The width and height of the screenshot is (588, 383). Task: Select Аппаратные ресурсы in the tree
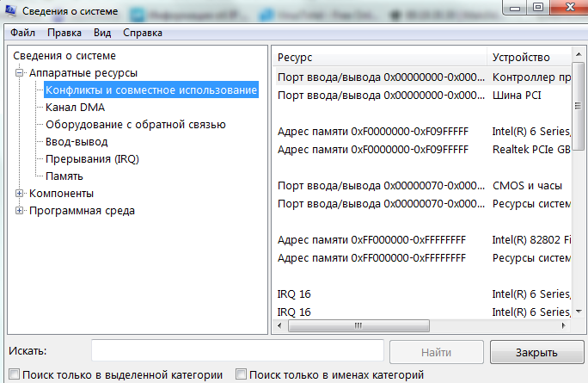point(83,73)
